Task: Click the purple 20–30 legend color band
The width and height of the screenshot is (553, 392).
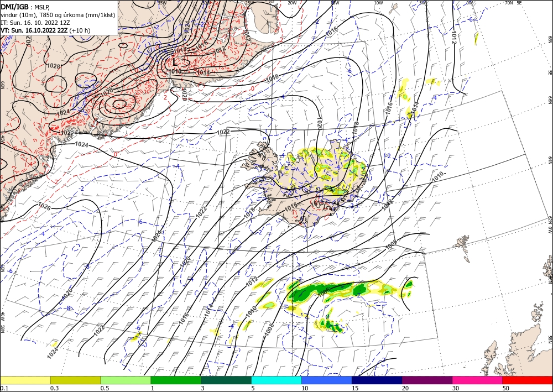Action: click(427, 380)
